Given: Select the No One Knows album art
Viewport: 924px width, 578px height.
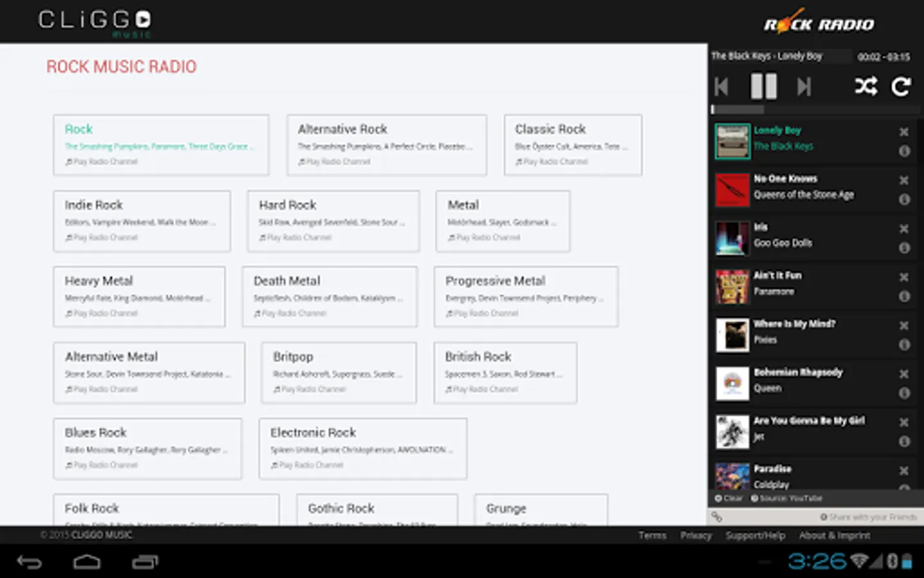Looking at the screenshot, I should (732, 190).
